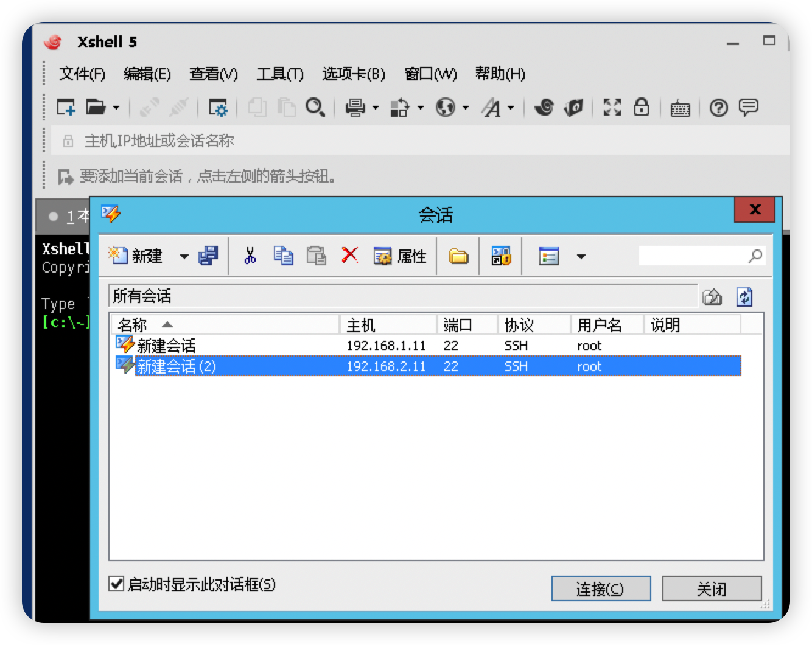Click the scissors cut icon in Sessions dialog

tap(250, 256)
